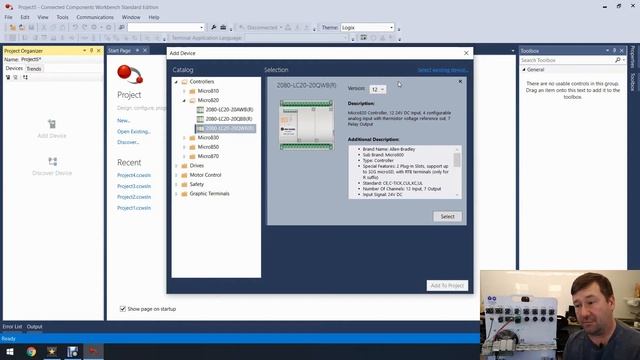Open the Window menu
Screen dimensions: 640x360
pyautogui.click(x=131, y=17)
